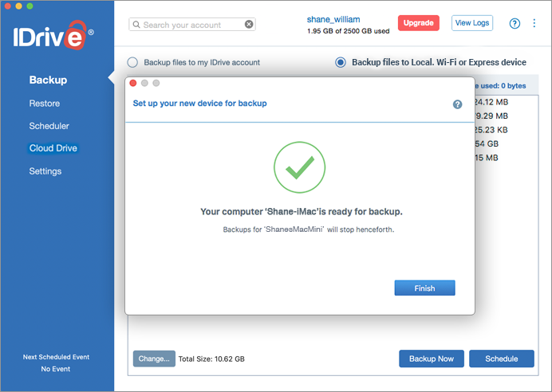The width and height of the screenshot is (552, 392).
Task: Click the '4.12 MB' size entry
Action: tap(491, 102)
